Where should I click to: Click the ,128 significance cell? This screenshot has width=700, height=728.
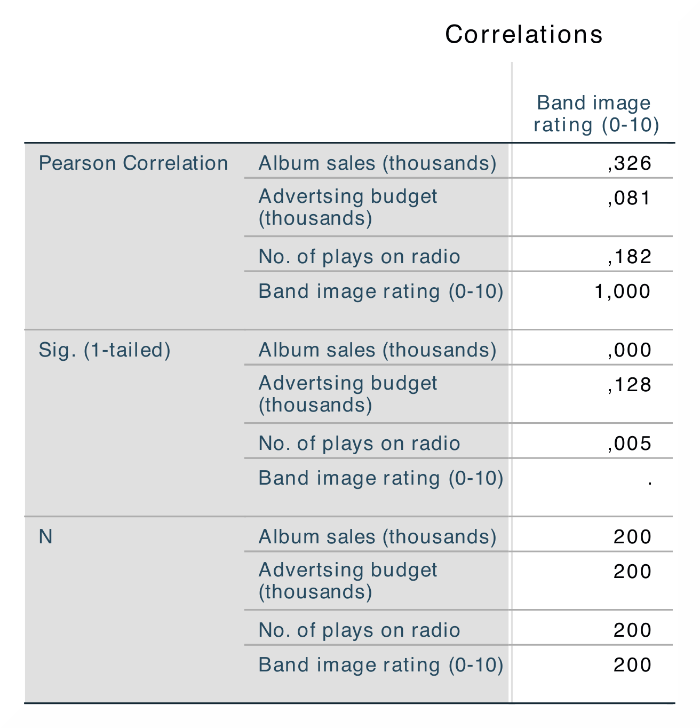pyautogui.click(x=630, y=385)
